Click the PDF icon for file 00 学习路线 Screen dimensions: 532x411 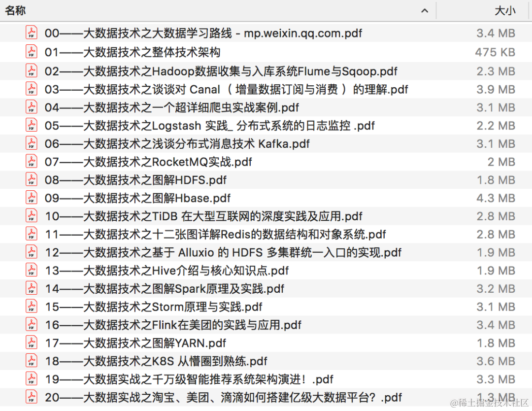pyautogui.click(x=31, y=33)
